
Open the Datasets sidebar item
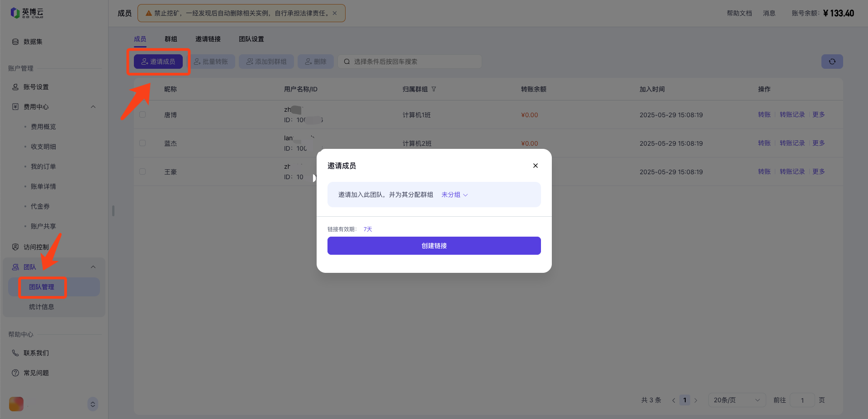click(x=33, y=42)
